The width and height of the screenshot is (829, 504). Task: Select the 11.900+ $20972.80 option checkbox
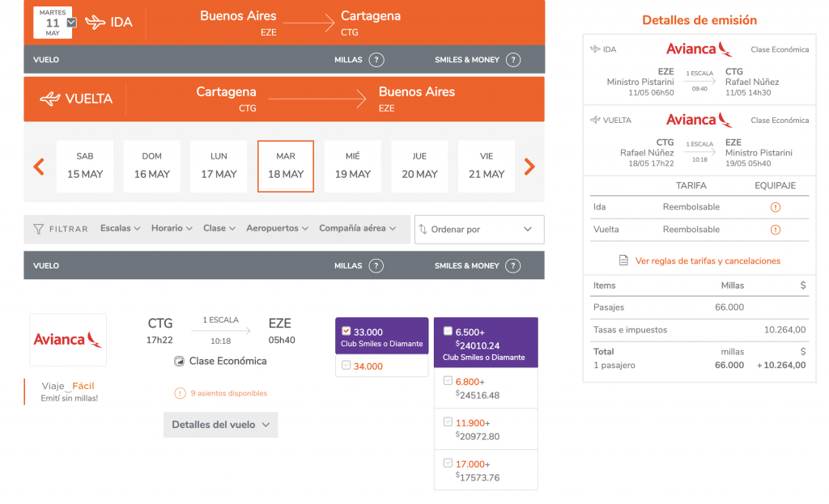(x=448, y=422)
